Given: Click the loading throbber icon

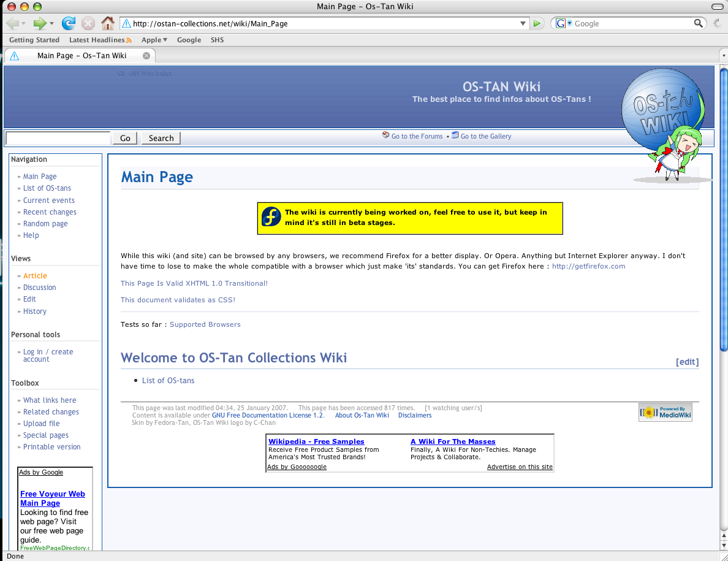Looking at the screenshot, I should tap(718, 23).
